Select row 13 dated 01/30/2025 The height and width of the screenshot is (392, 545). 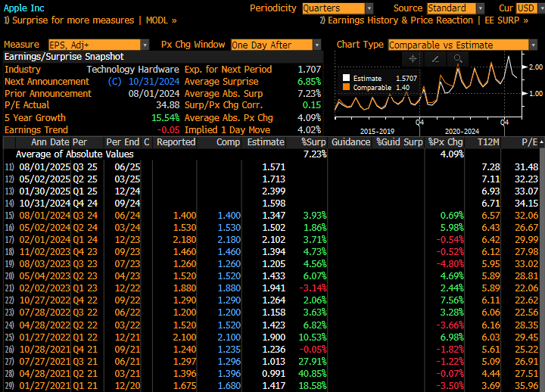(272, 191)
